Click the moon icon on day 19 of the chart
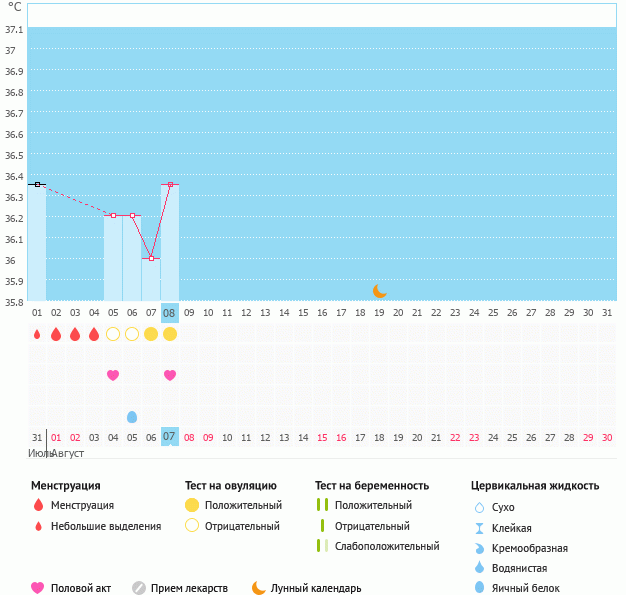 [380, 290]
